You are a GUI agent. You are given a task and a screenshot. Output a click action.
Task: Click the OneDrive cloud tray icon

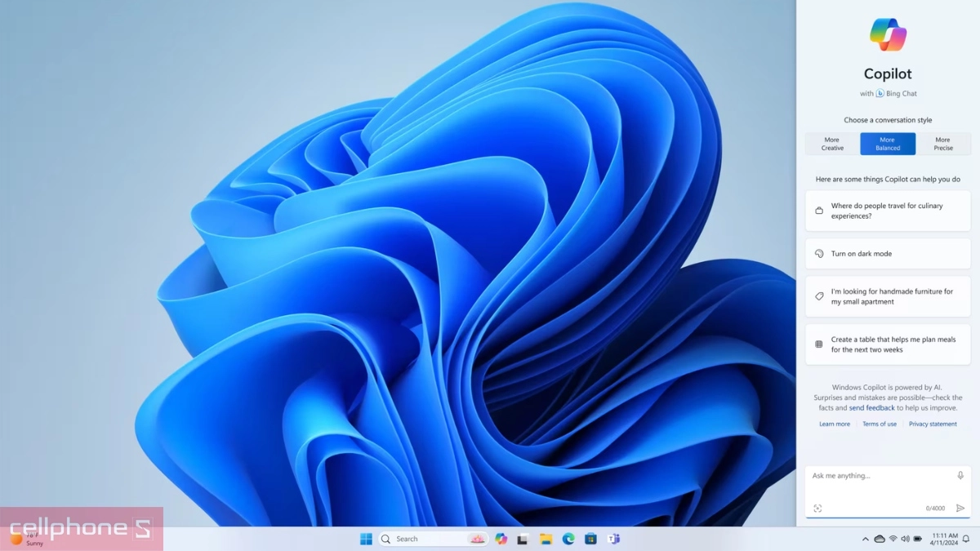click(x=879, y=539)
